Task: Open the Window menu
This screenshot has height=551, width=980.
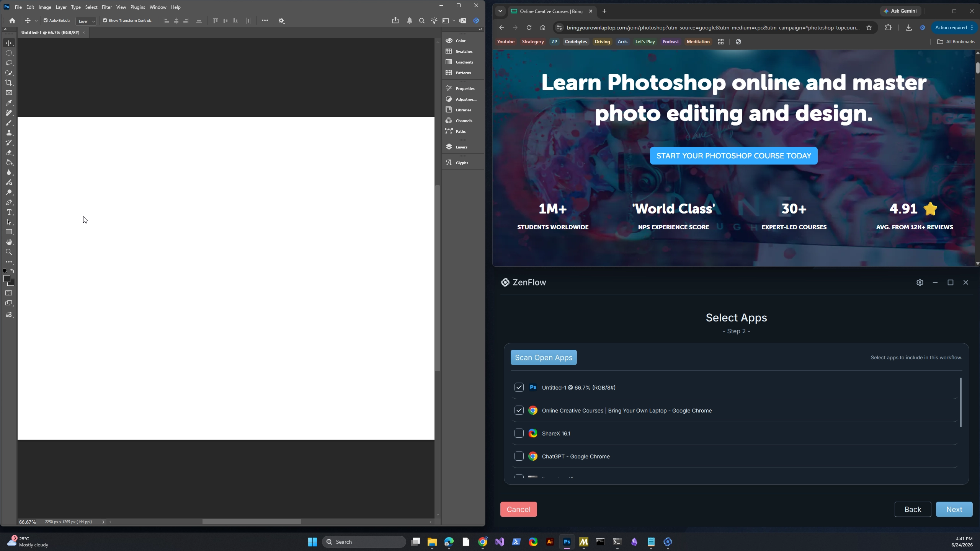Action: [x=158, y=7]
